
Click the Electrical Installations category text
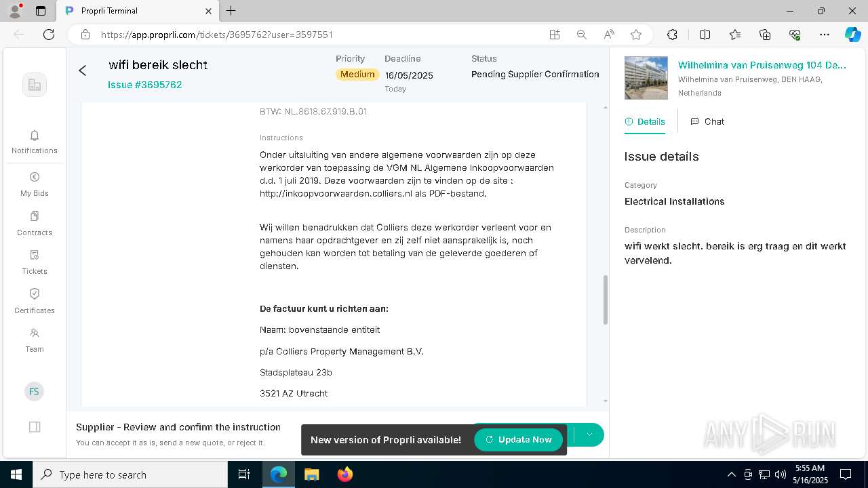coord(675,201)
